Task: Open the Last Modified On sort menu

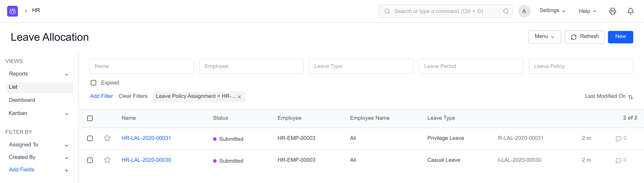Action: click(605, 96)
